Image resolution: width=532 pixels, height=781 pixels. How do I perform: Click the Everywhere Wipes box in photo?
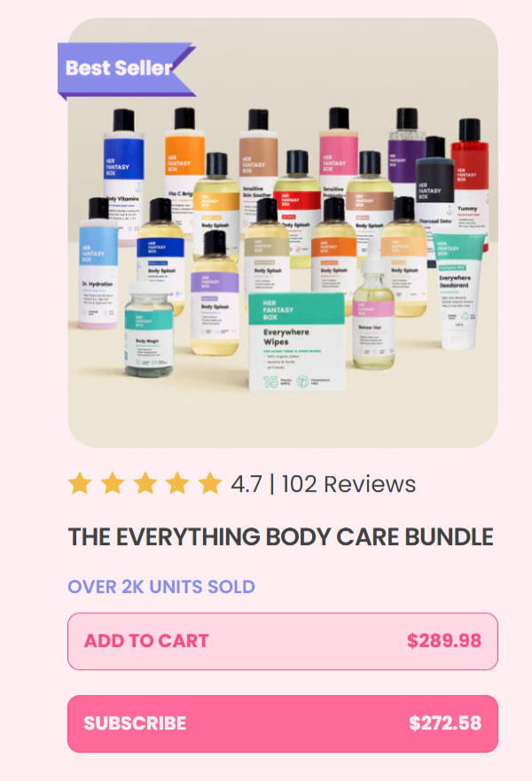297,341
